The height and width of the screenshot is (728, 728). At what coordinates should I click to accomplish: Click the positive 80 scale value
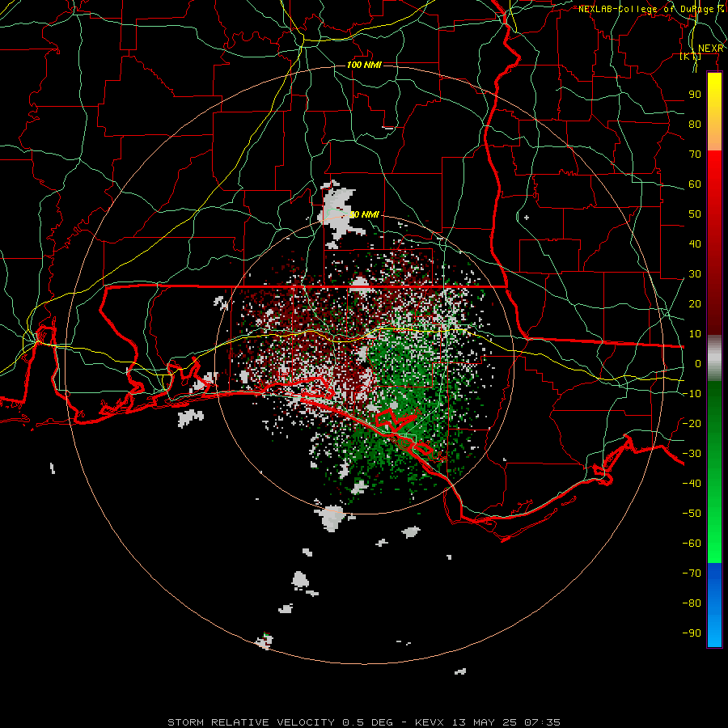tap(695, 125)
